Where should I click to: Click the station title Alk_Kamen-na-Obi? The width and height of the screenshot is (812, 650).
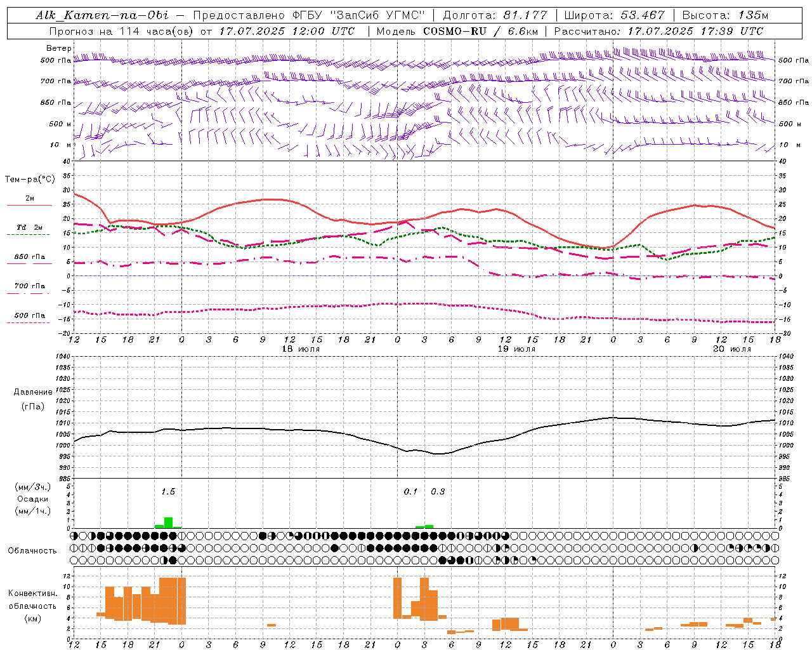(101, 15)
